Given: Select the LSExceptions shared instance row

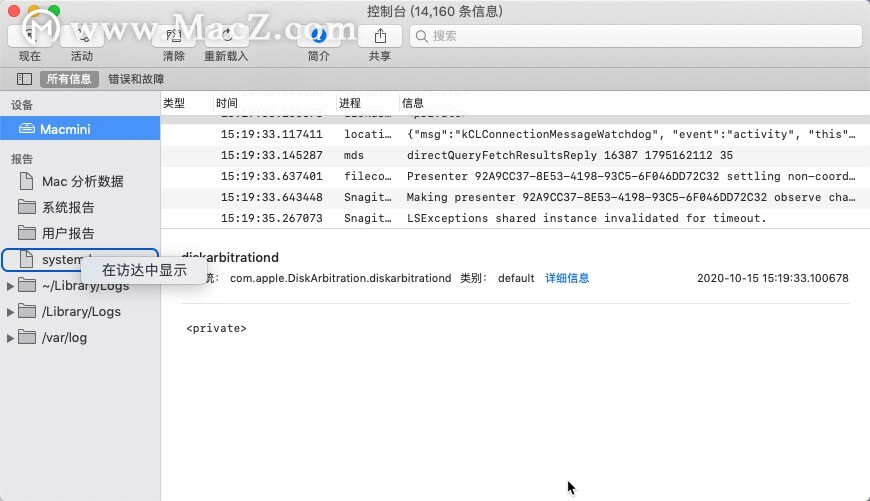Looking at the screenshot, I should 515,218.
